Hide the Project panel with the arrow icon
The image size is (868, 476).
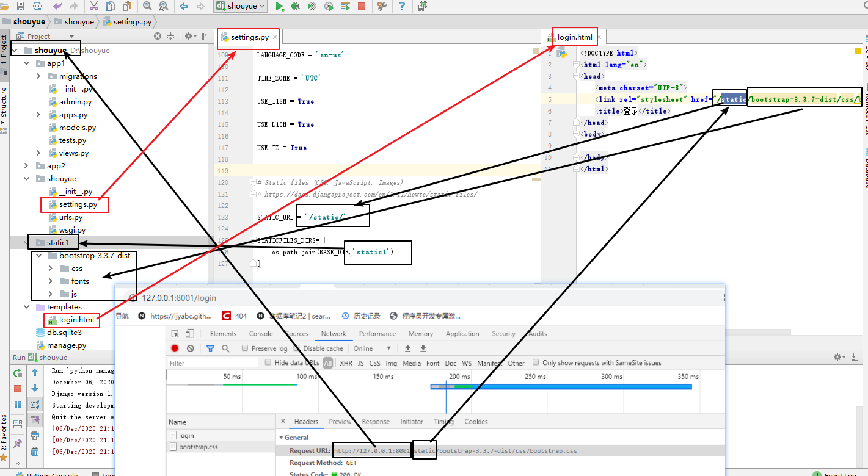[205, 37]
